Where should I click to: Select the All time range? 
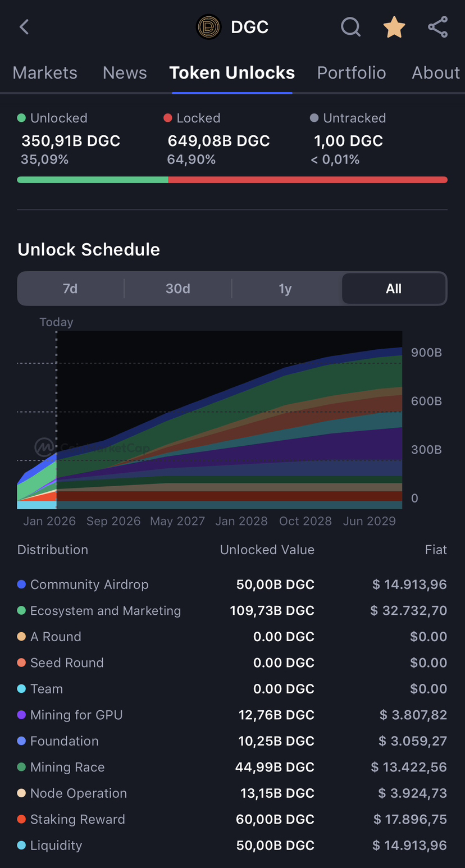point(394,289)
